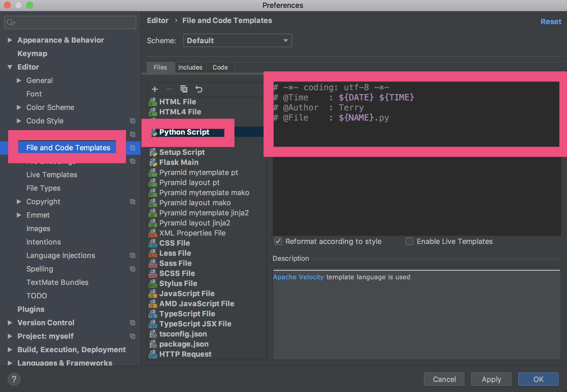The width and height of the screenshot is (567, 392).
Task: Click the TypeScript JSX File icon
Action: [x=153, y=324]
